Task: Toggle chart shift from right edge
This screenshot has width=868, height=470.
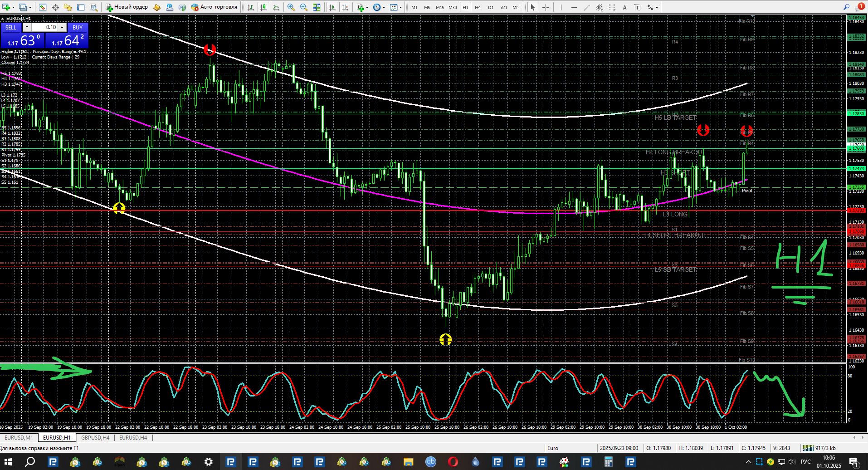Action: coord(346,7)
